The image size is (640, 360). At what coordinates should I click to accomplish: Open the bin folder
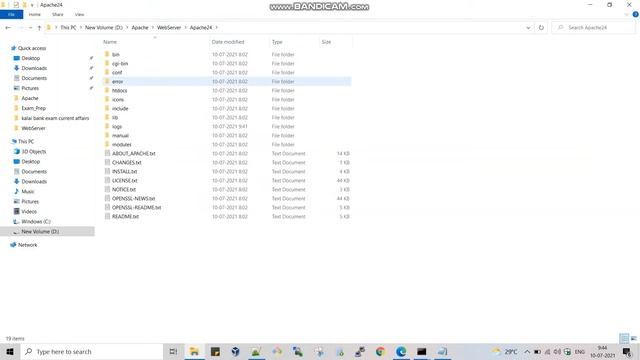click(116, 54)
